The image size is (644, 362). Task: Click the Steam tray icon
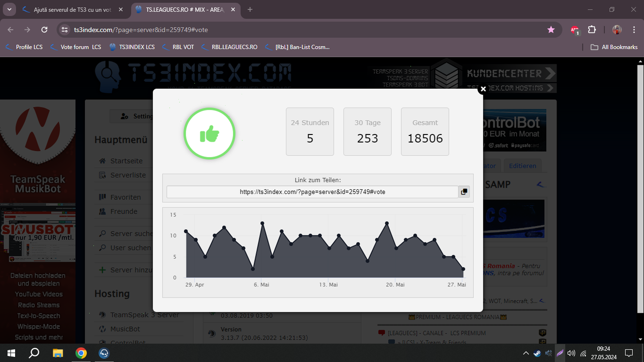click(x=538, y=353)
